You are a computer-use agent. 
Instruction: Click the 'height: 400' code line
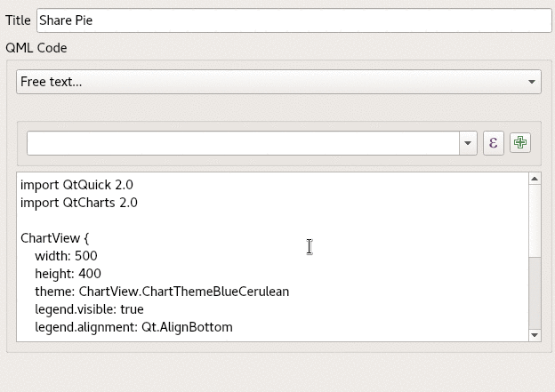point(68,274)
